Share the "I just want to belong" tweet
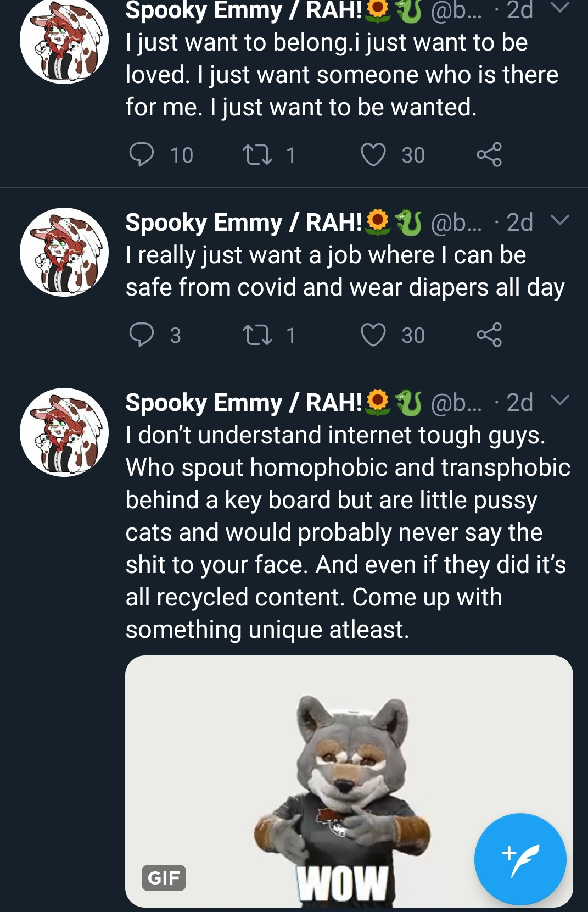The height and width of the screenshot is (912, 588). coord(489,154)
